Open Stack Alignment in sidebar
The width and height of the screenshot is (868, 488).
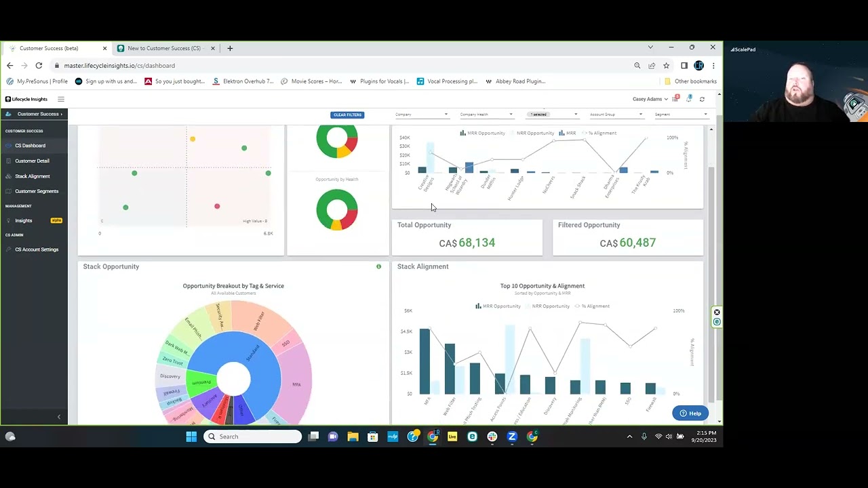(32, 176)
